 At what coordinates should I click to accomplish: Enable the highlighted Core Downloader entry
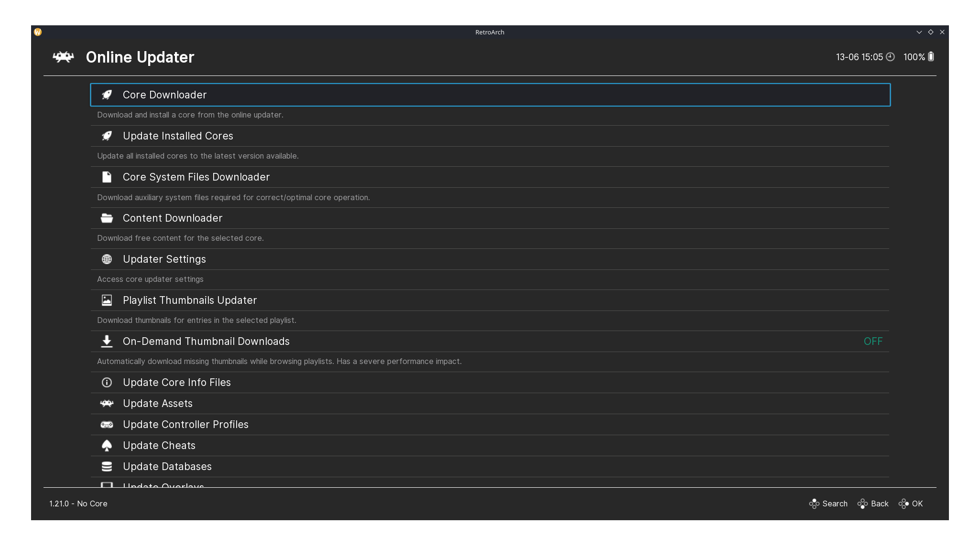[164, 95]
